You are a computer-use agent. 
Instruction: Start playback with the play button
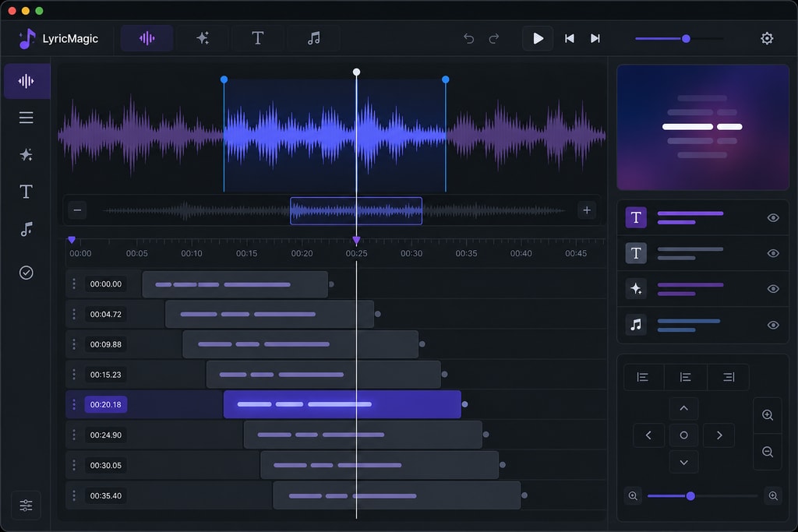[x=538, y=38]
